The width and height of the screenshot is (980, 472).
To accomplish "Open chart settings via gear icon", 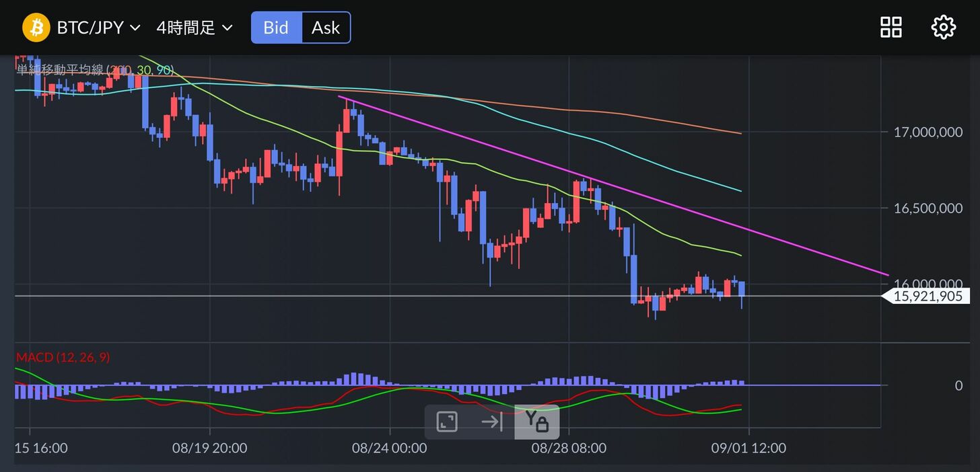I will coord(943,28).
